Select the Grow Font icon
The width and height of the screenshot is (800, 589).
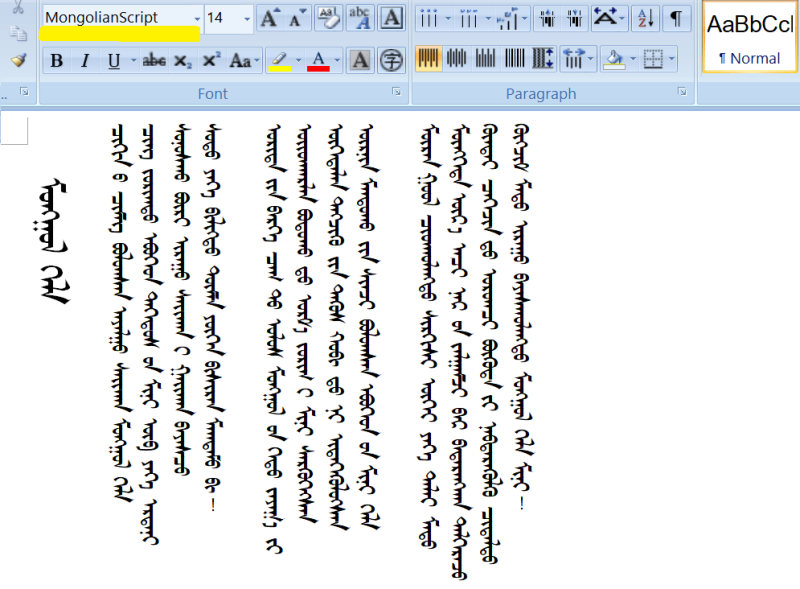coord(268,17)
